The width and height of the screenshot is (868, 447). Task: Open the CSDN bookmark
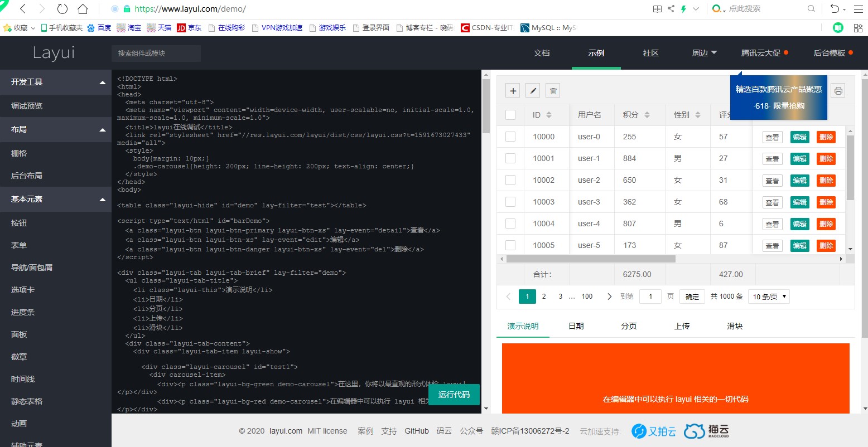[x=486, y=27]
